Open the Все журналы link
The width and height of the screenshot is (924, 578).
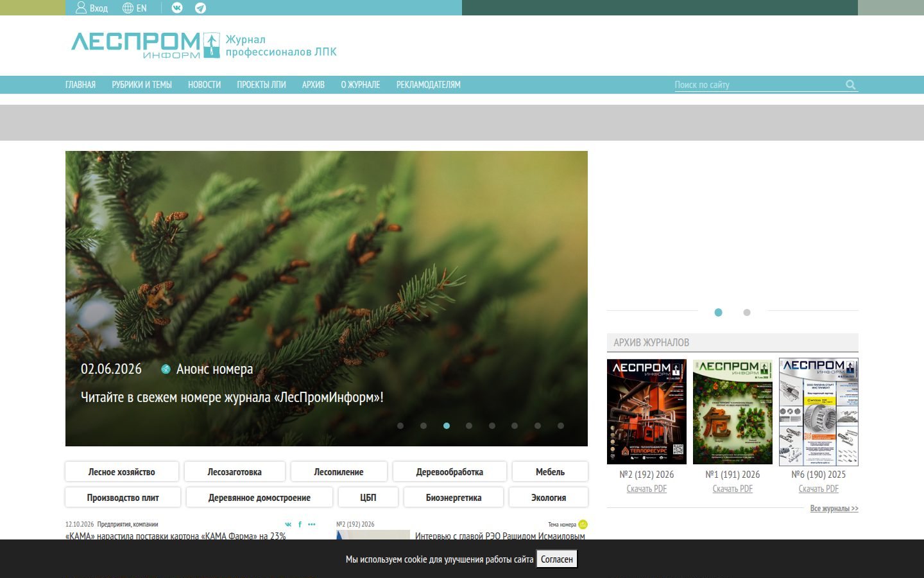pyautogui.click(x=834, y=509)
